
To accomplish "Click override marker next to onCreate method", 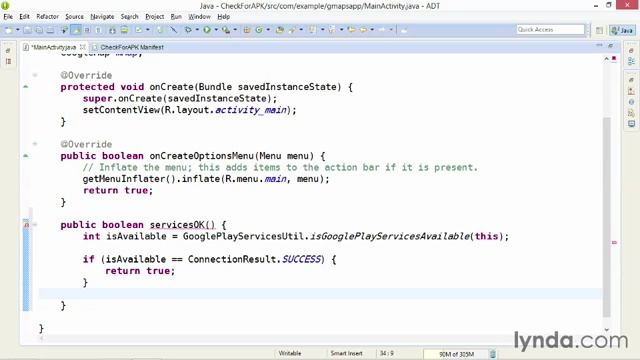I will pos(26,87).
